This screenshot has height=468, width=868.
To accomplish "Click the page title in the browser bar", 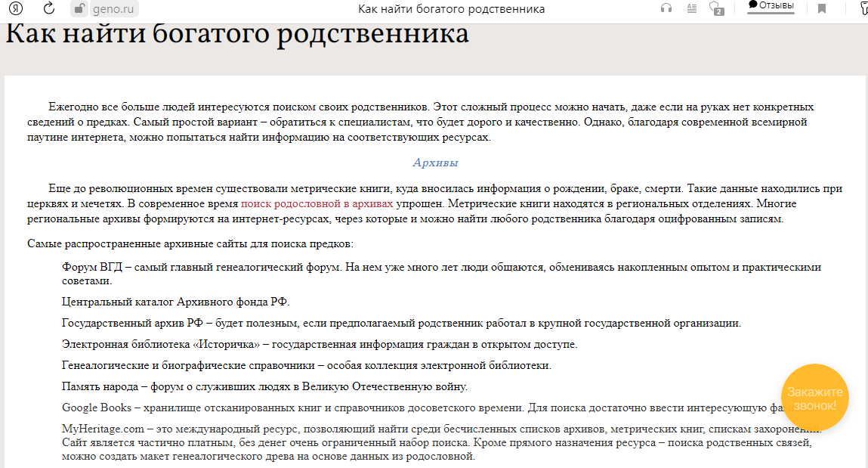I will click(451, 9).
